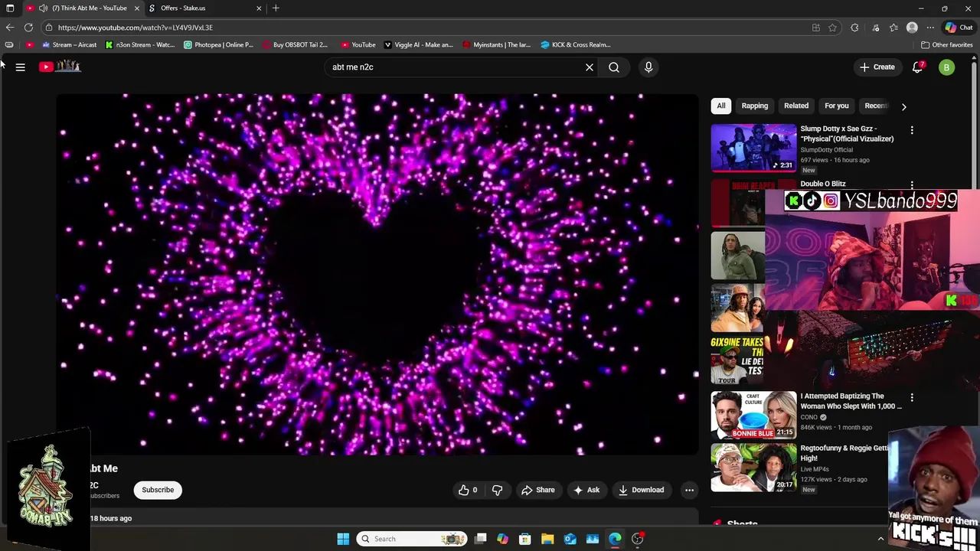Select the All filter chip
Image resolution: width=980 pixels, height=551 pixels.
click(x=721, y=106)
